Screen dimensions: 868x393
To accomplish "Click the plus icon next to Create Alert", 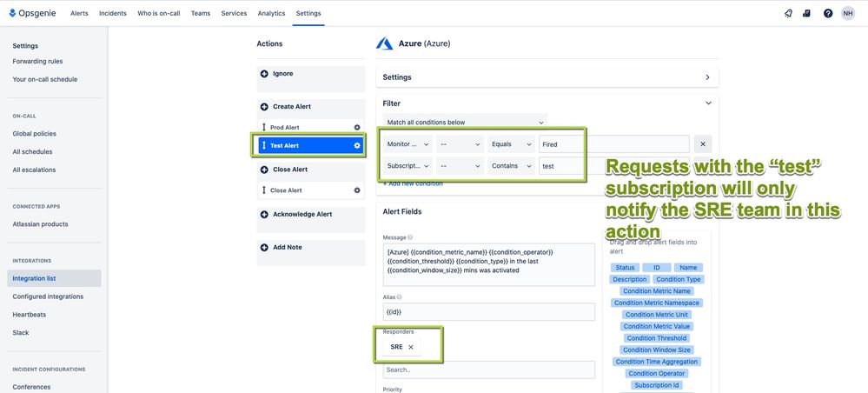I will tap(264, 106).
